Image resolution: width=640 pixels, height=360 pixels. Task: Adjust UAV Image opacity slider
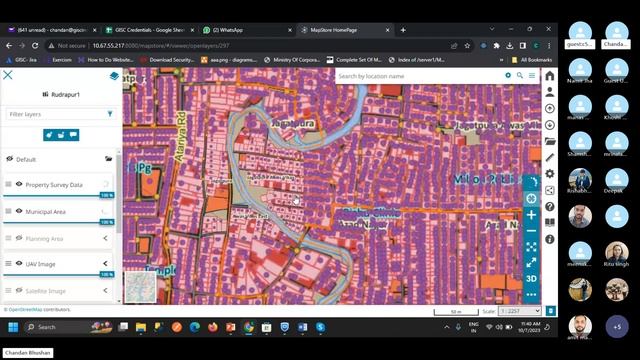point(59,275)
